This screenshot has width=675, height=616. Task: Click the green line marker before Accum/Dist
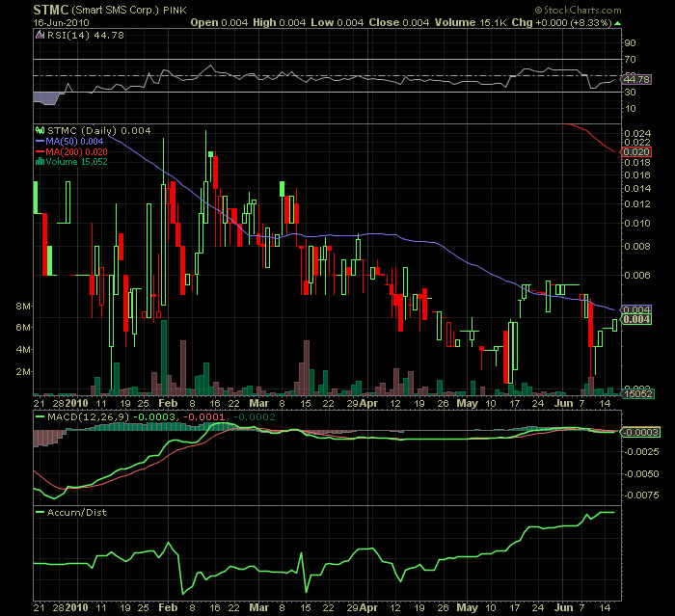click(40, 512)
